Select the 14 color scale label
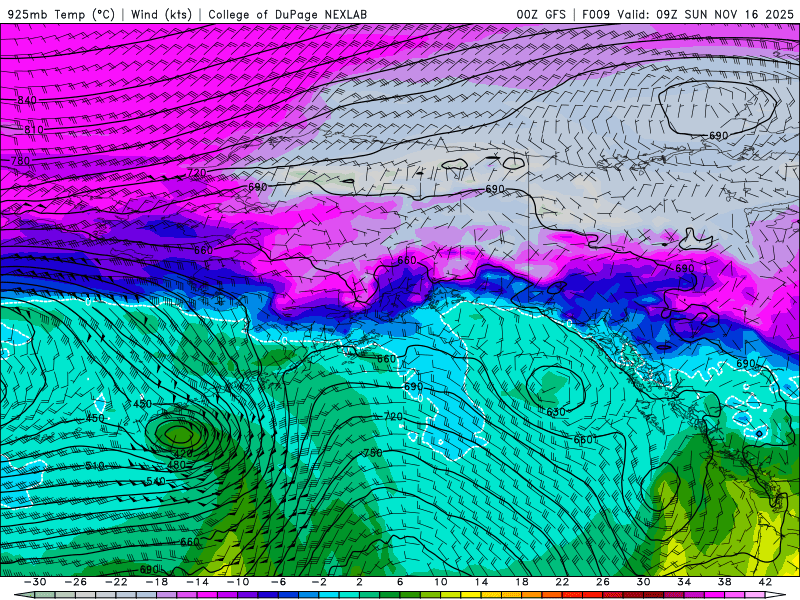The image size is (800, 600). [x=481, y=582]
